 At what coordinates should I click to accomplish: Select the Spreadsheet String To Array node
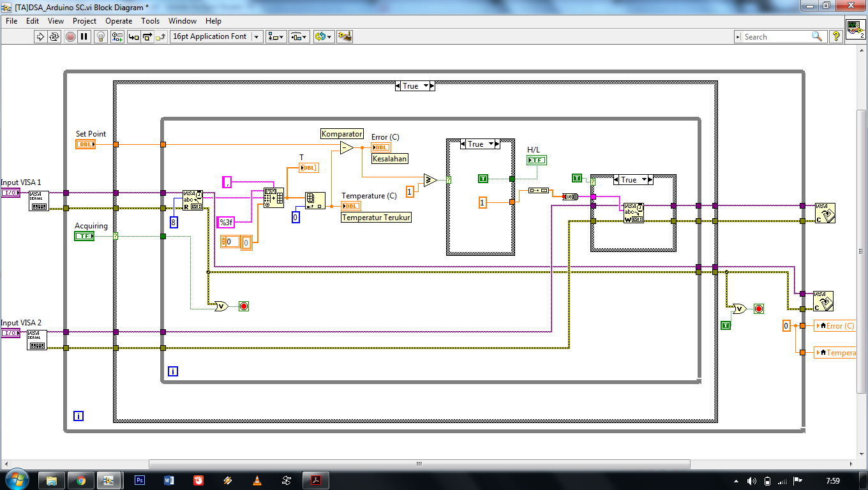[x=274, y=198]
